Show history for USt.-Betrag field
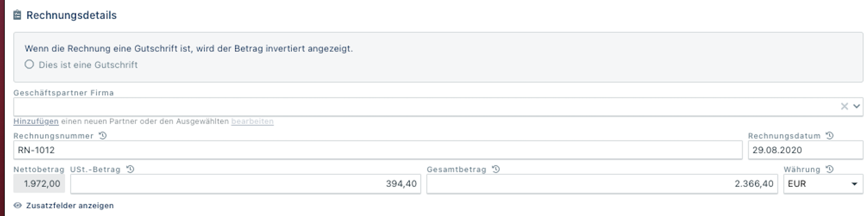Screen dimensions: 868x216 click(131, 170)
